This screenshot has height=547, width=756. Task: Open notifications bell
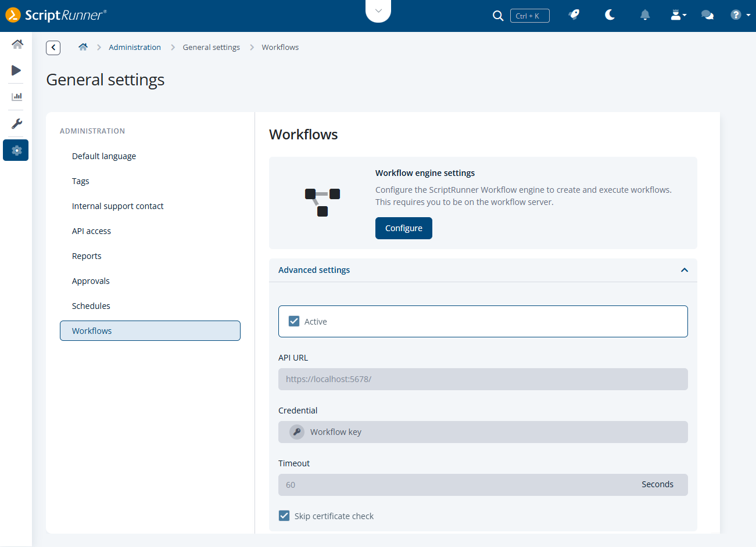(x=645, y=15)
